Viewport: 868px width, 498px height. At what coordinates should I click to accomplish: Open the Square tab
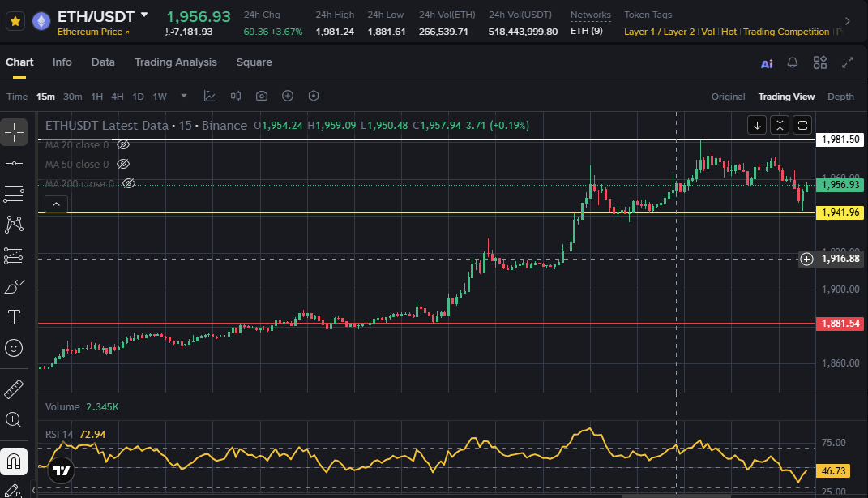point(254,62)
